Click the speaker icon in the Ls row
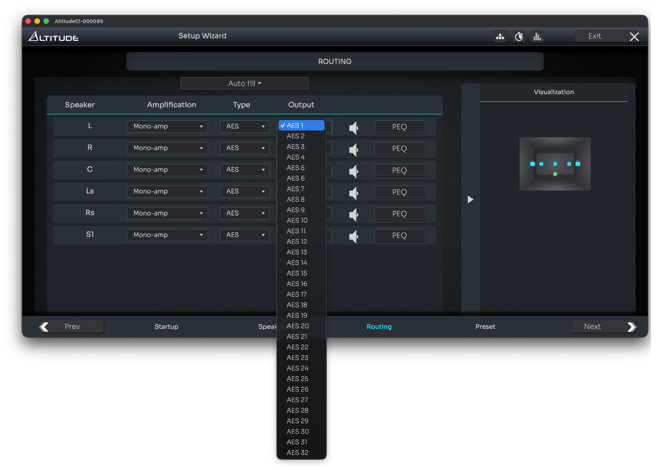The image size is (670, 470). pos(353,192)
